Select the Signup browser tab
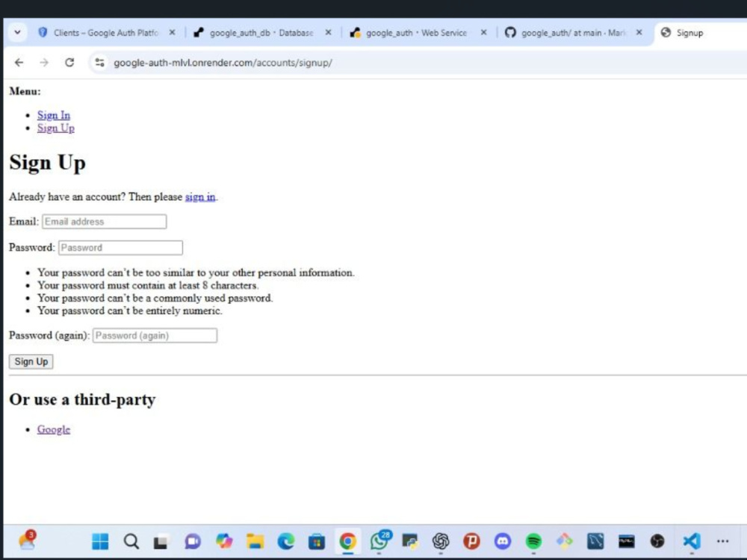The image size is (747, 560). pos(701,32)
